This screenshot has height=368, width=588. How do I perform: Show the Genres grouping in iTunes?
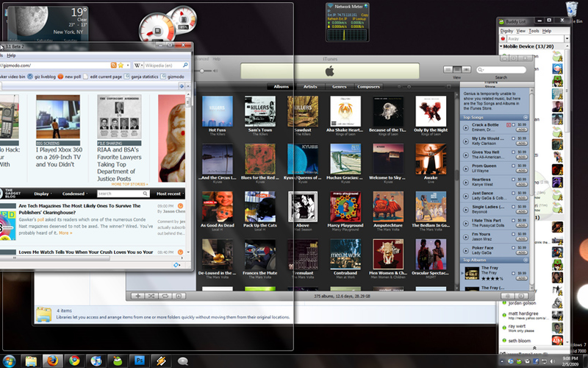click(339, 86)
